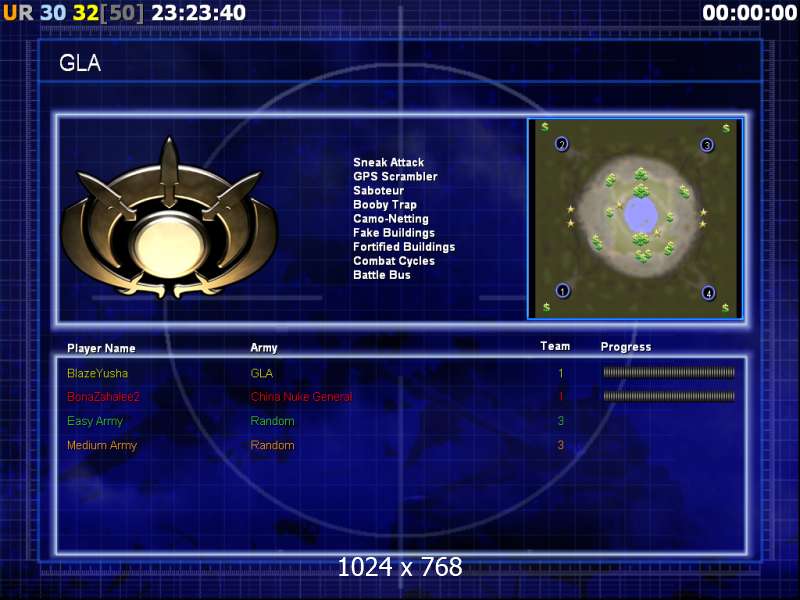Click Random army in Medium Army row
Viewport: 800px width, 600px height.
272,445
